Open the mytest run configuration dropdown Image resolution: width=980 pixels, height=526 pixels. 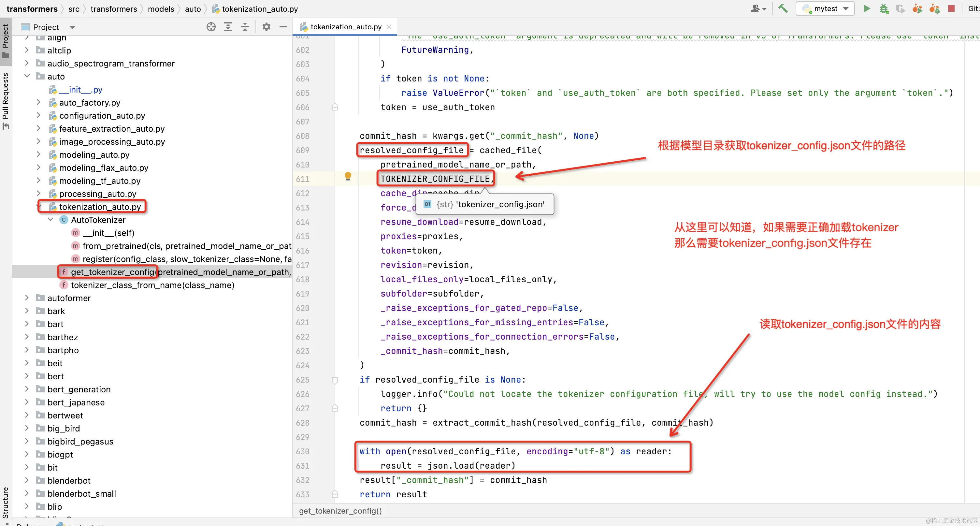[845, 8]
